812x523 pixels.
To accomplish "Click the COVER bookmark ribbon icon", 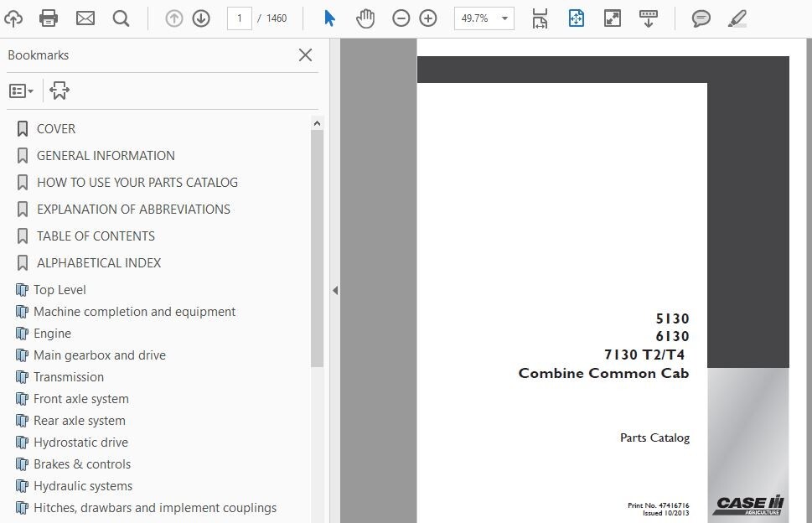I will click(23, 128).
